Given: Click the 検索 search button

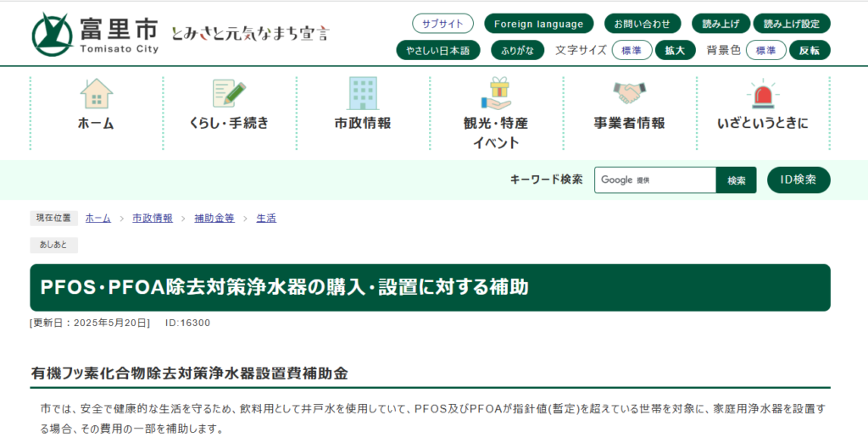Looking at the screenshot, I should (737, 180).
